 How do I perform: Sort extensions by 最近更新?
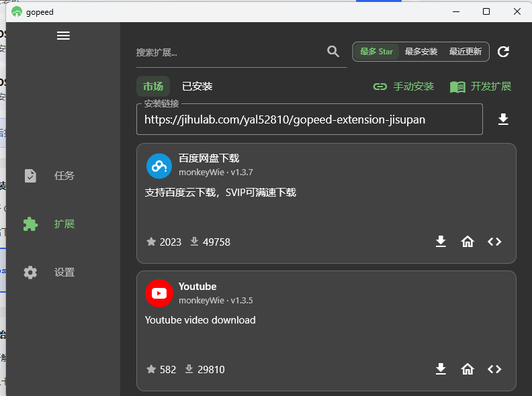tap(465, 52)
